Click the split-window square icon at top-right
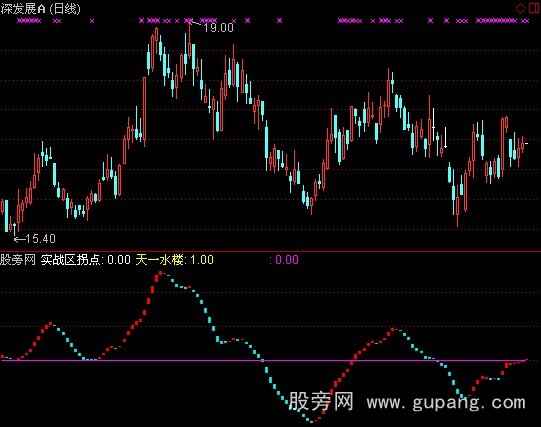The image size is (541, 427). pyautogui.click(x=534, y=8)
